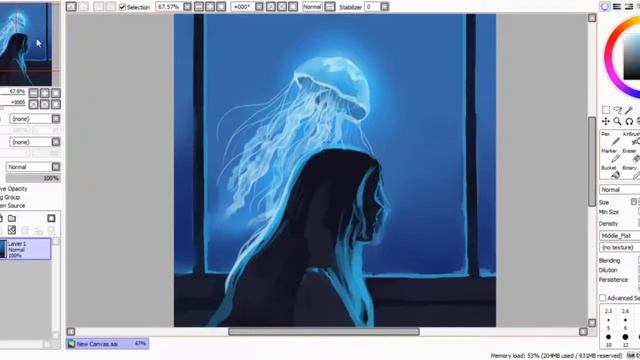
Task: Choose the Pen brush tool
Action: point(611,139)
